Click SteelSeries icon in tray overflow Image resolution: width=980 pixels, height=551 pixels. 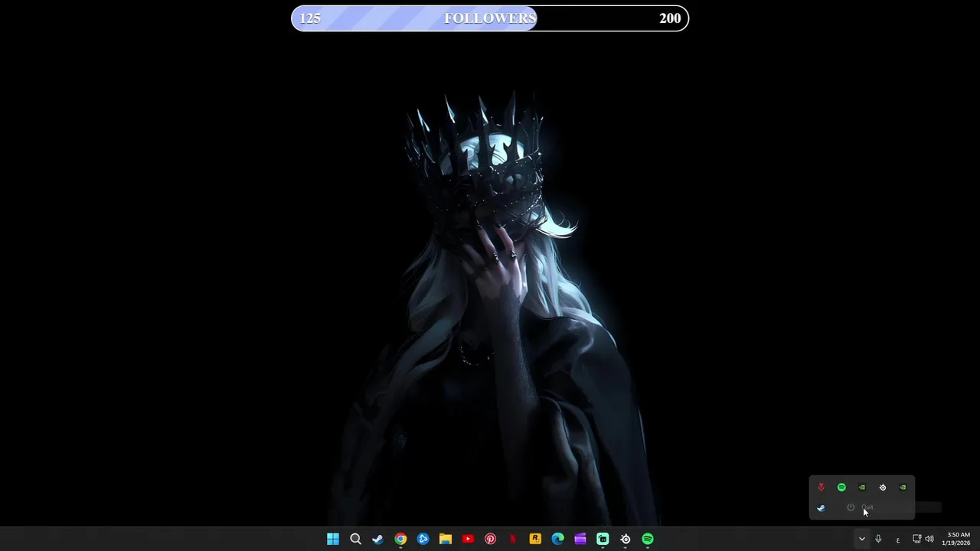point(883,487)
